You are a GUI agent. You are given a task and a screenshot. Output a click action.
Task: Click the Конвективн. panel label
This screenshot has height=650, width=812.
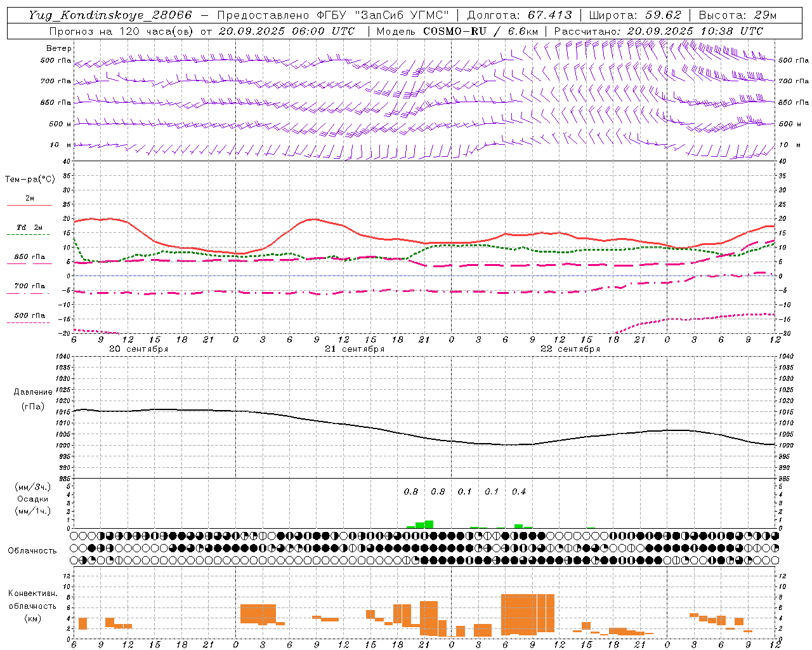(33, 594)
